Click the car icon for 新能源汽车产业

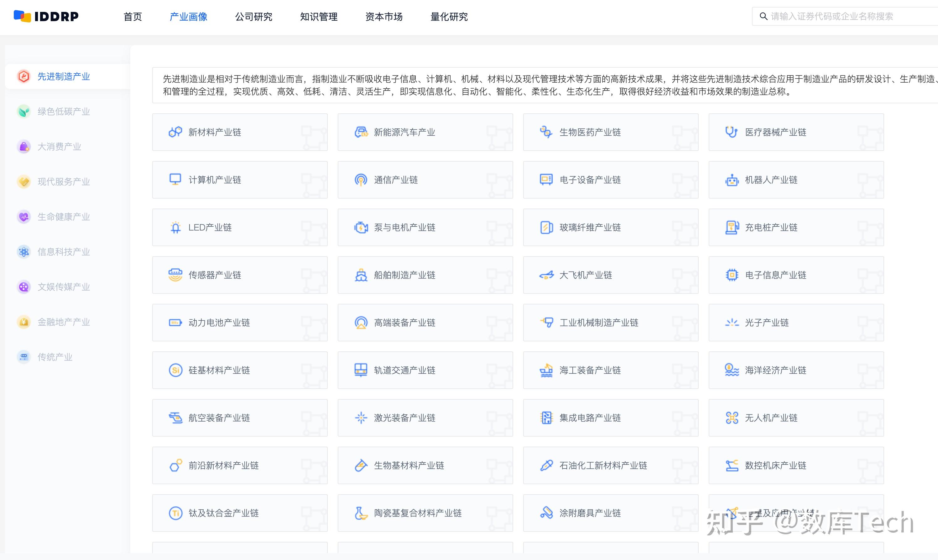361,132
